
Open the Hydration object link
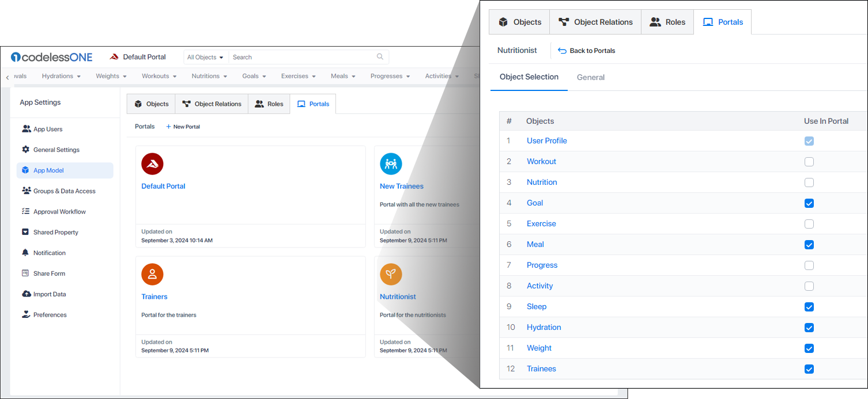pyautogui.click(x=544, y=327)
